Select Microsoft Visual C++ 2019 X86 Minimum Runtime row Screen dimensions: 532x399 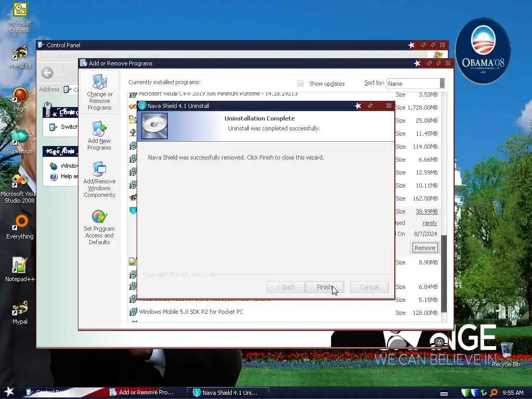point(218,94)
